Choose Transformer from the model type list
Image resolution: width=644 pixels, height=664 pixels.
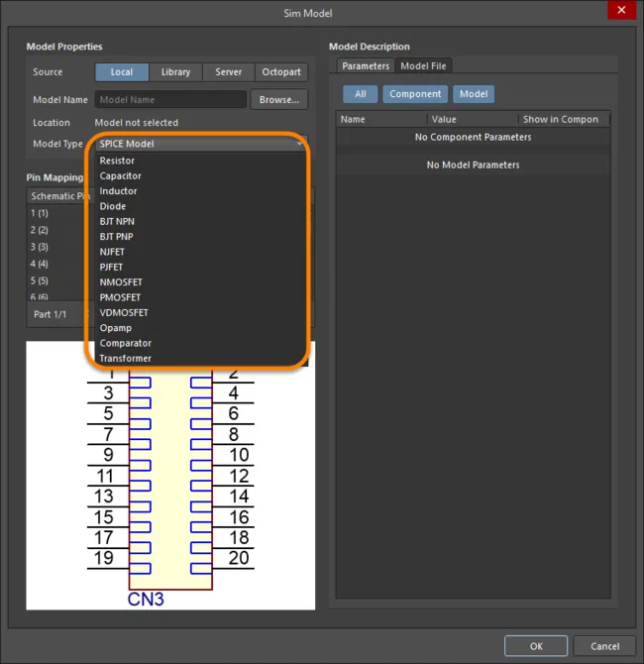tap(201, 358)
